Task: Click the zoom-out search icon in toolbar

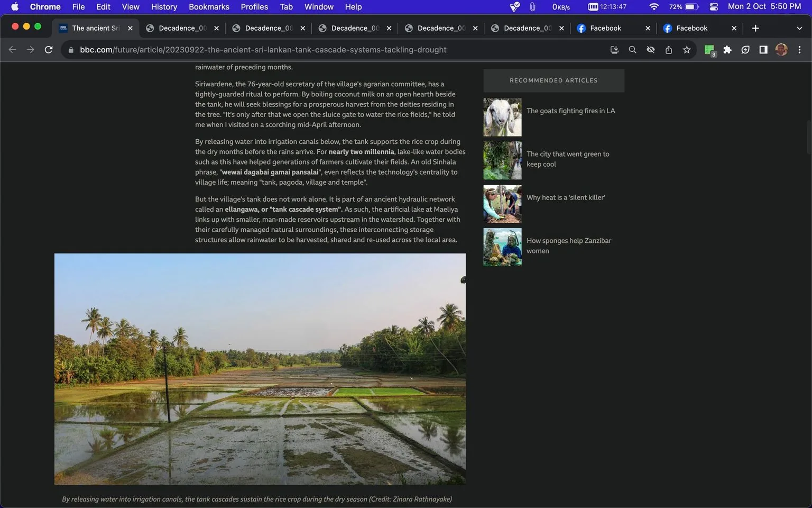Action: click(x=632, y=49)
